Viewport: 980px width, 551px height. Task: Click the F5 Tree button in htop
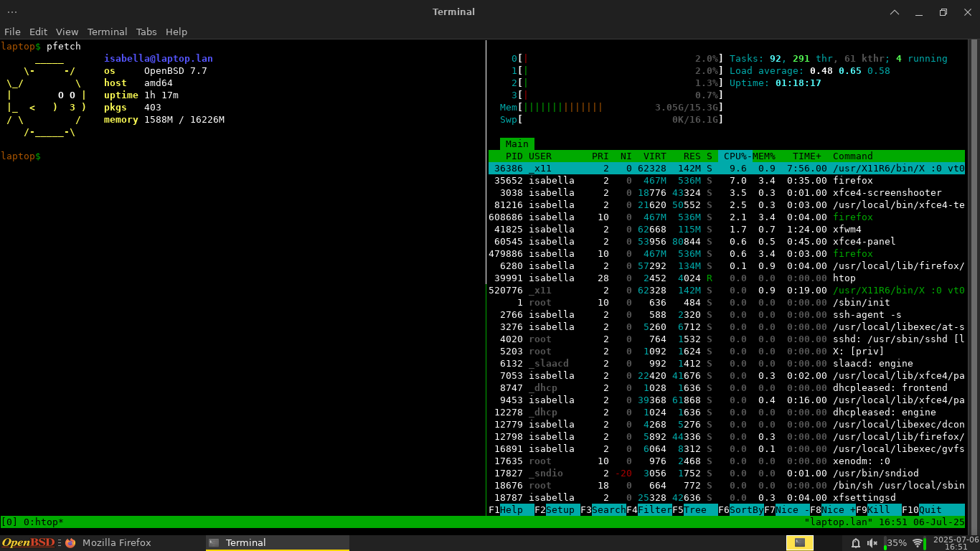695,510
